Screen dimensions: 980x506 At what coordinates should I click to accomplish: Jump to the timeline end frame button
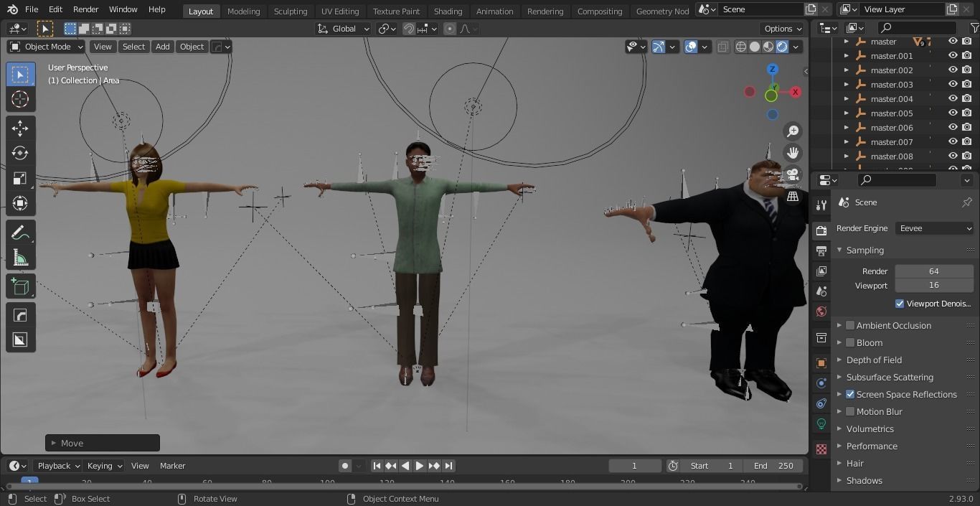click(448, 466)
